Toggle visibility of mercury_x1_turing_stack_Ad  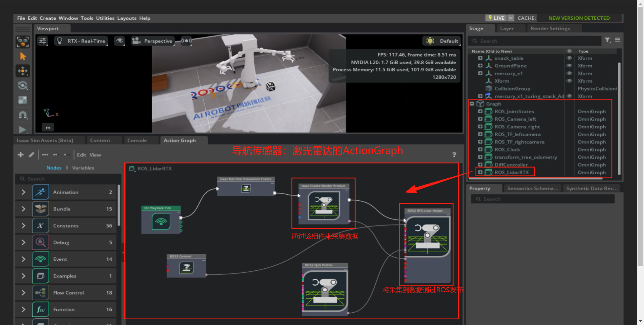coord(569,96)
